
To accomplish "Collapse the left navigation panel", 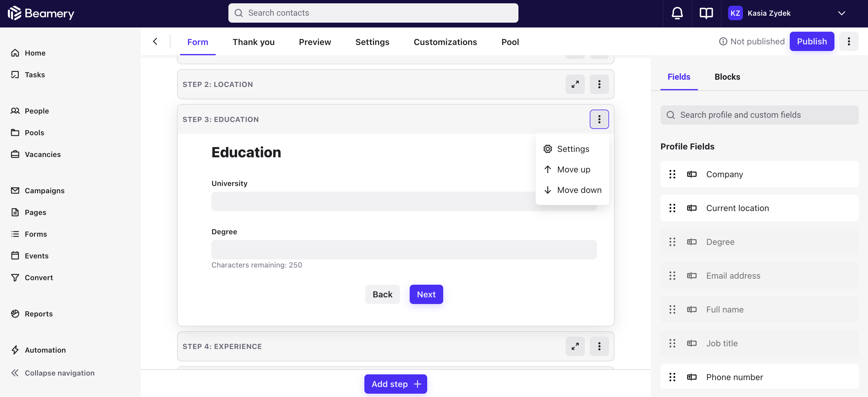I will click(59, 373).
